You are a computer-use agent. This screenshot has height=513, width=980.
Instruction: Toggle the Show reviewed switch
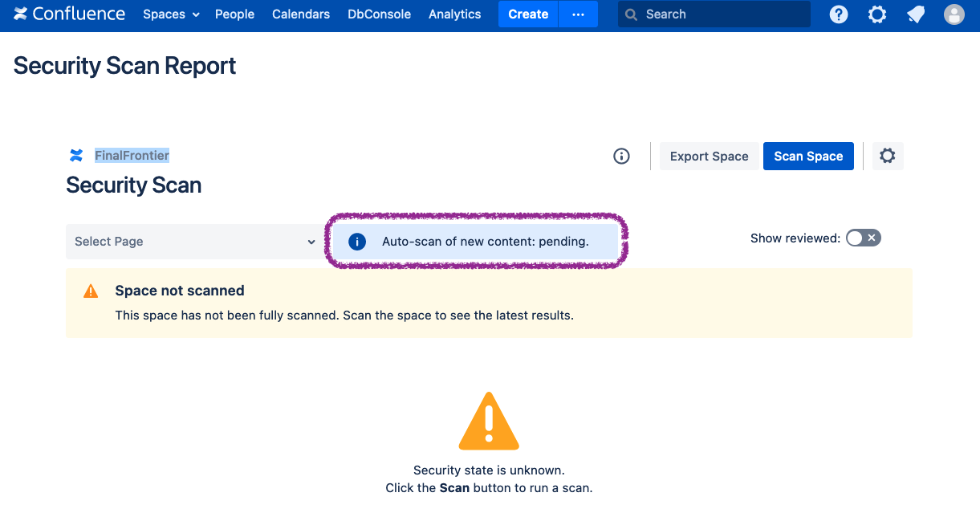(864, 238)
